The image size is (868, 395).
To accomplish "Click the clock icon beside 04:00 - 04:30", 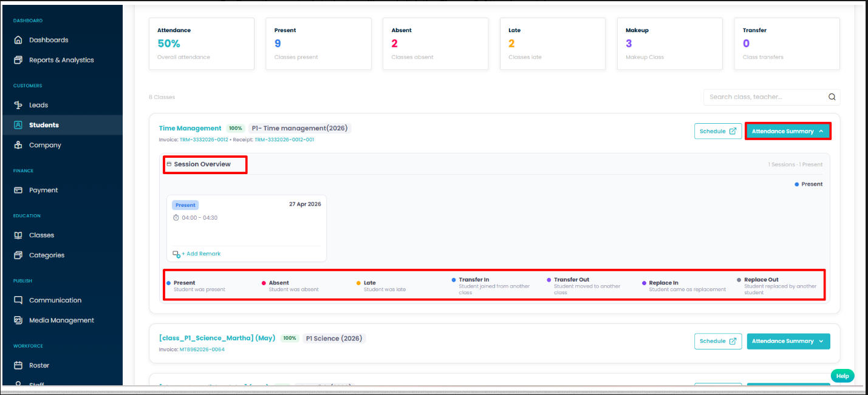I will coord(176,217).
